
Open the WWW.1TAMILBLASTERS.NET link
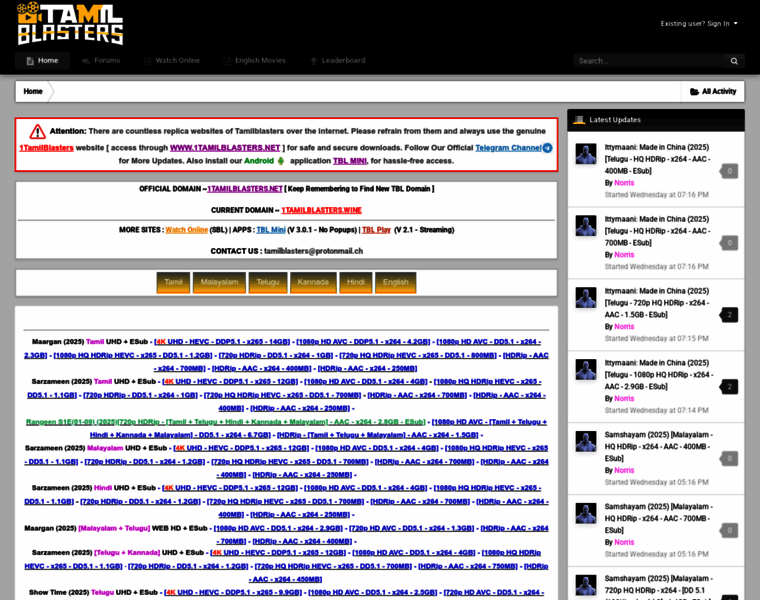point(225,148)
